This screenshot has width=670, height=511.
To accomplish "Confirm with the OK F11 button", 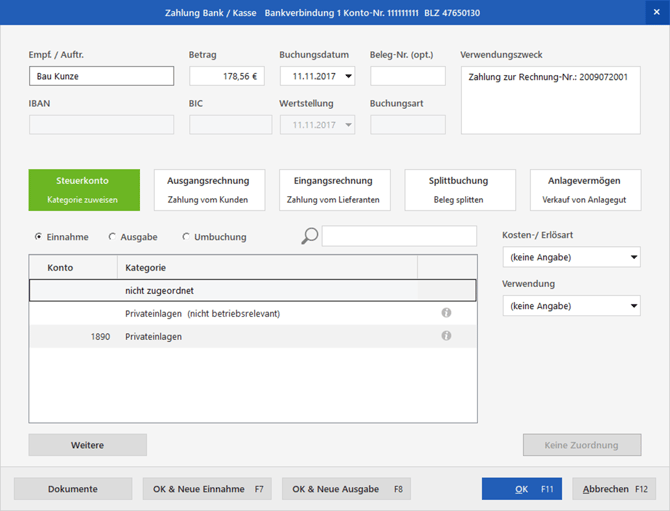I will pyautogui.click(x=522, y=489).
